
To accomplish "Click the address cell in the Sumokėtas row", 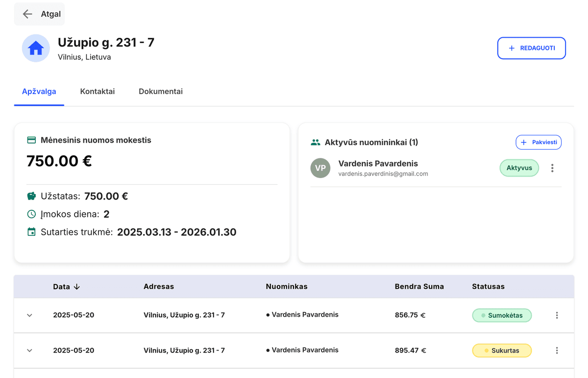I will [184, 315].
